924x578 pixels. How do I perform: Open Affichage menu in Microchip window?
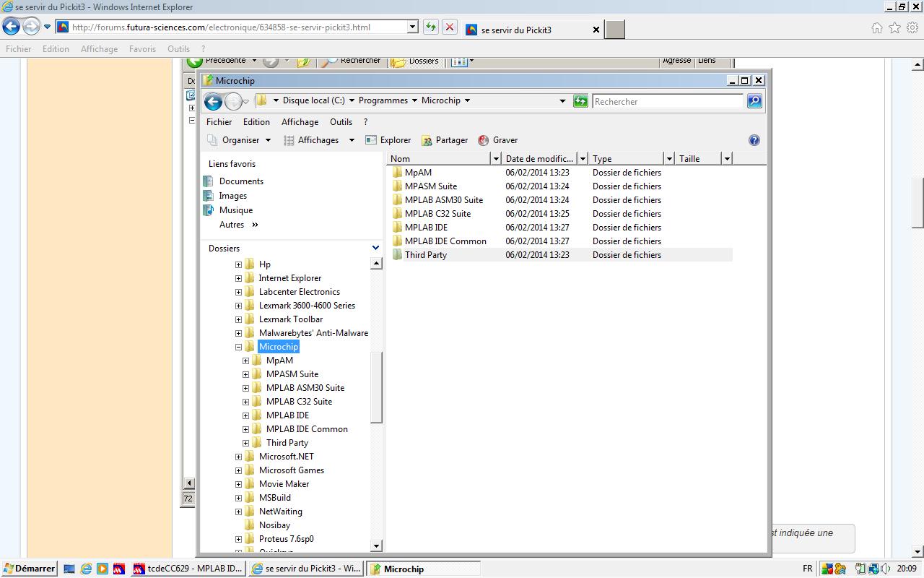(300, 122)
